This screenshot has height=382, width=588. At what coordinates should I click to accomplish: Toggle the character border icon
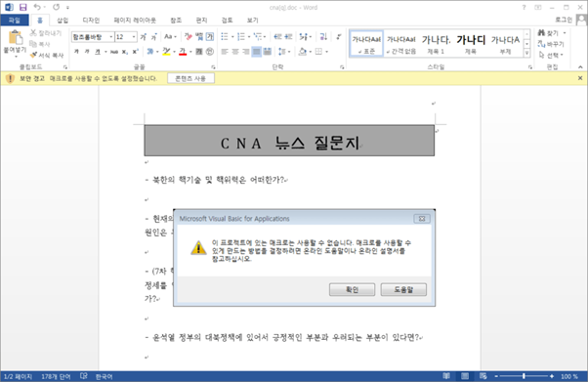coord(210,37)
